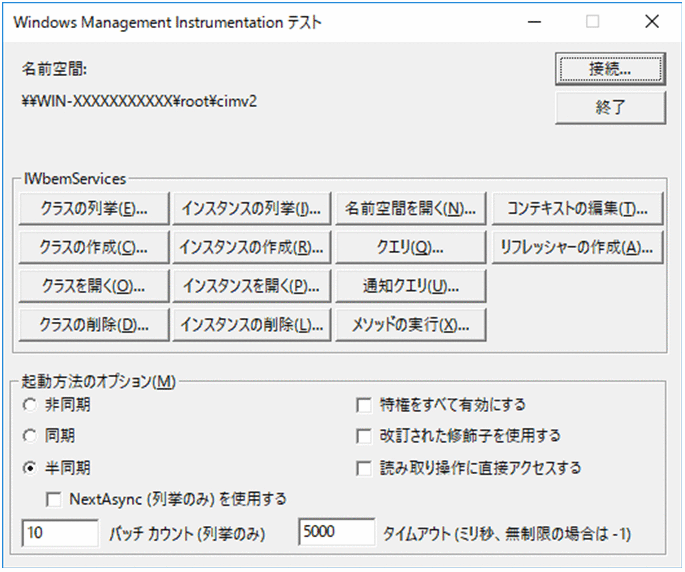This screenshot has width=685, height=572.
Task: Minimize the WMI テスト window
Action: point(534,21)
